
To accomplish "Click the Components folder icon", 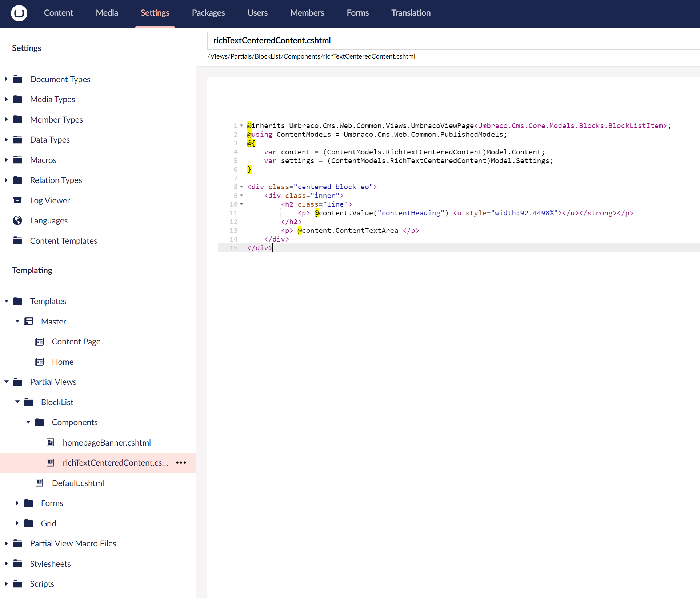I will click(39, 422).
